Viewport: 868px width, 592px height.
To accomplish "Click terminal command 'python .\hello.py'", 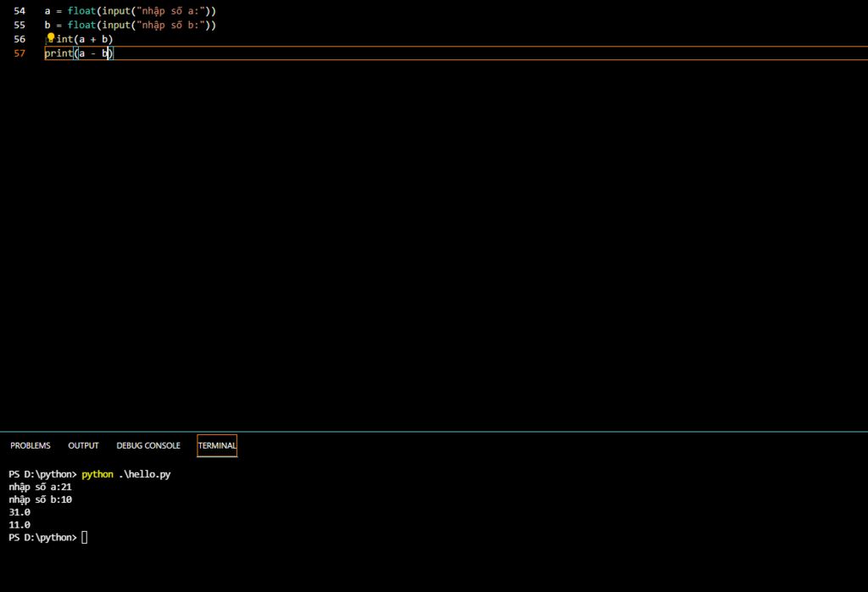I will pyautogui.click(x=126, y=475).
